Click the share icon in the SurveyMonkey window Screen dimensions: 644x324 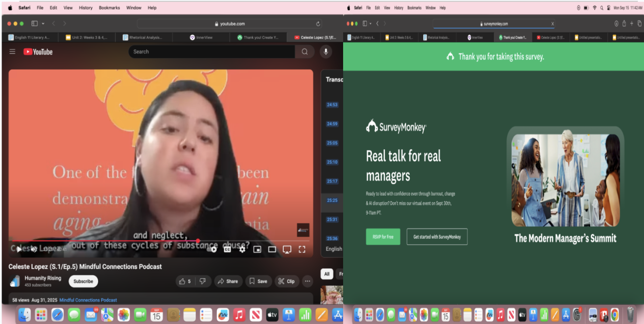(x=624, y=24)
